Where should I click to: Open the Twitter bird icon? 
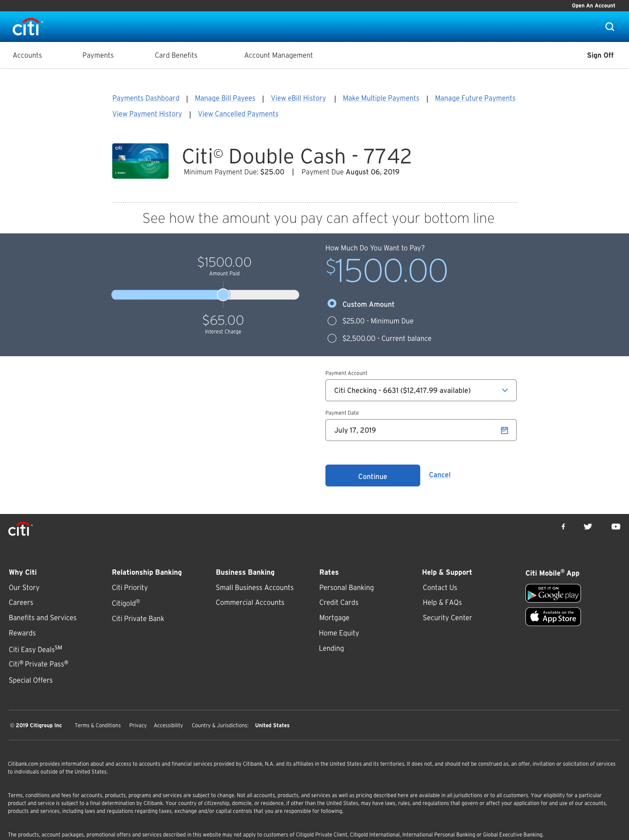588,527
